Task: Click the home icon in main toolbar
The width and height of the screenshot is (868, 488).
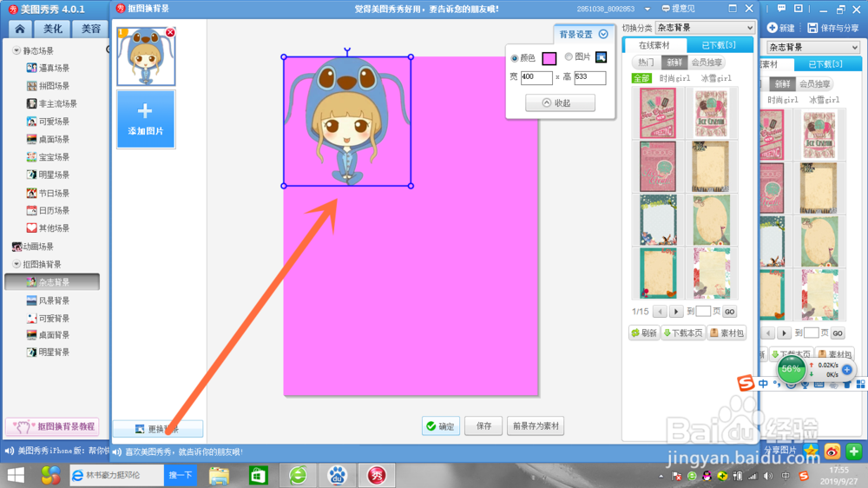Action: click(x=20, y=29)
